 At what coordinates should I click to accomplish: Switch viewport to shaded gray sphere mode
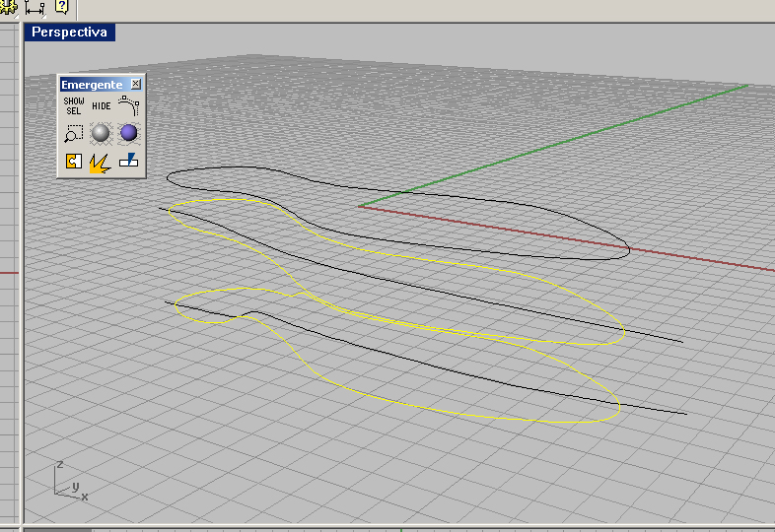coord(101,133)
